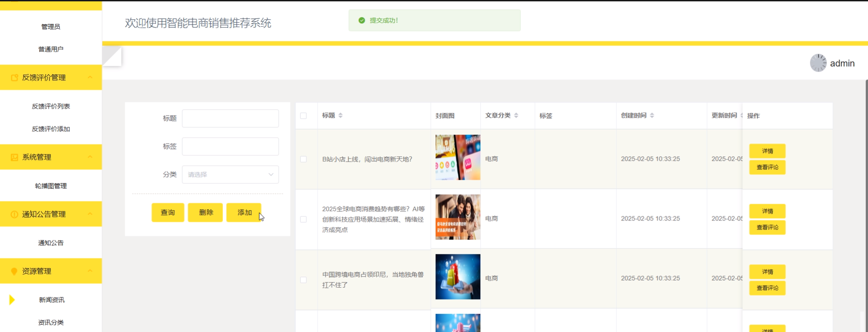Image resolution: width=868 pixels, height=332 pixels.
Task: Go to 反馈评价添加
Action: click(51, 129)
